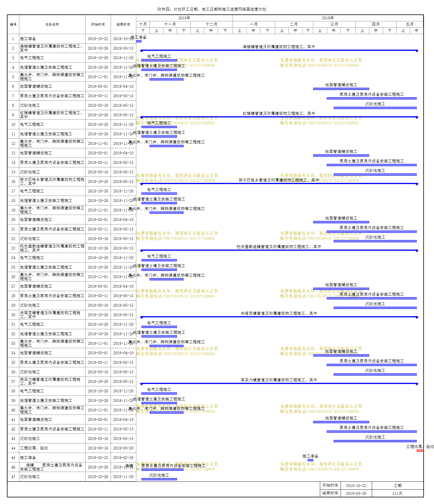
Task: Click the red 工程收尾 Gantt bar
Action: pos(420,451)
